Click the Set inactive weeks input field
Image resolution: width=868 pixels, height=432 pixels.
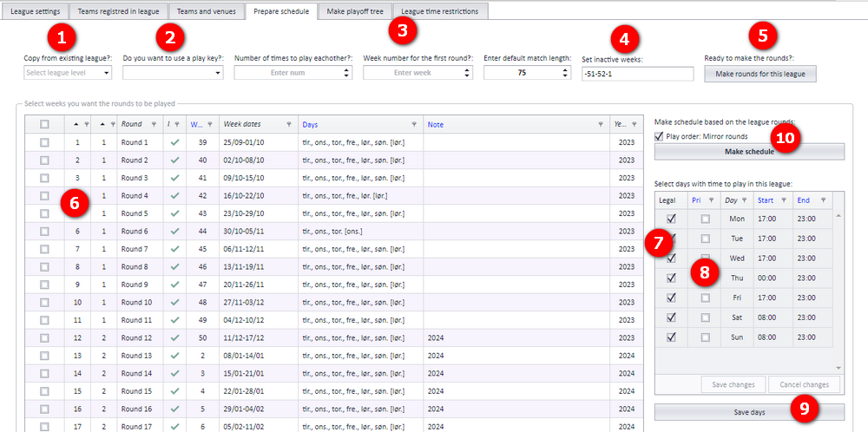(637, 74)
